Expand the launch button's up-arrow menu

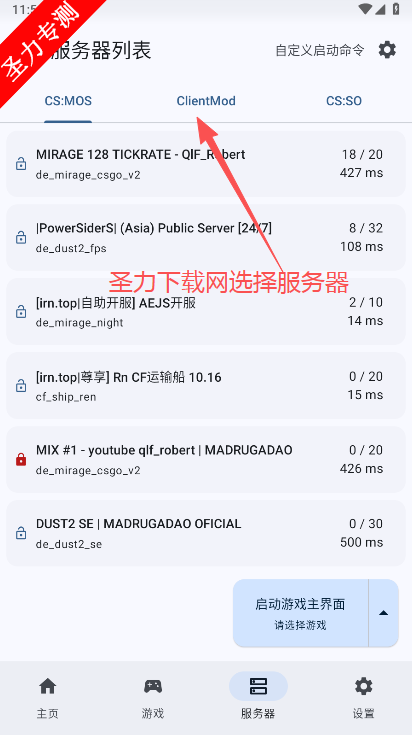coord(383,613)
